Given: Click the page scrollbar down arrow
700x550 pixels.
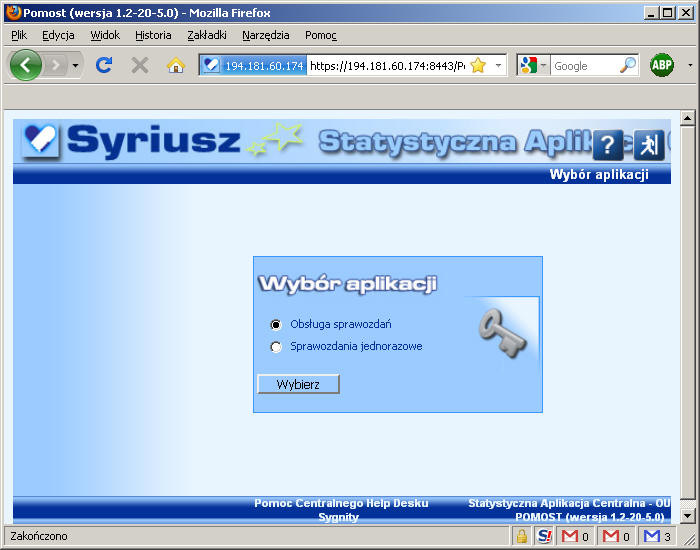Looking at the screenshot, I should pyautogui.click(x=688, y=516).
